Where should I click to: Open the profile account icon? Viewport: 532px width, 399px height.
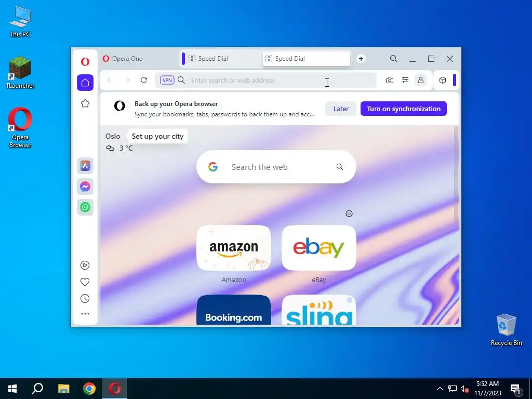421,80
